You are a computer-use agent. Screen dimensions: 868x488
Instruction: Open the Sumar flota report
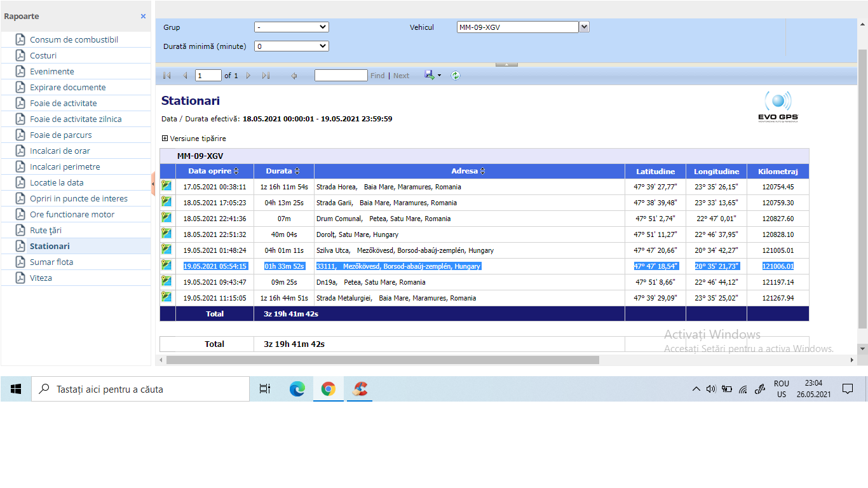pyautogui.click(x=51, y=262)
